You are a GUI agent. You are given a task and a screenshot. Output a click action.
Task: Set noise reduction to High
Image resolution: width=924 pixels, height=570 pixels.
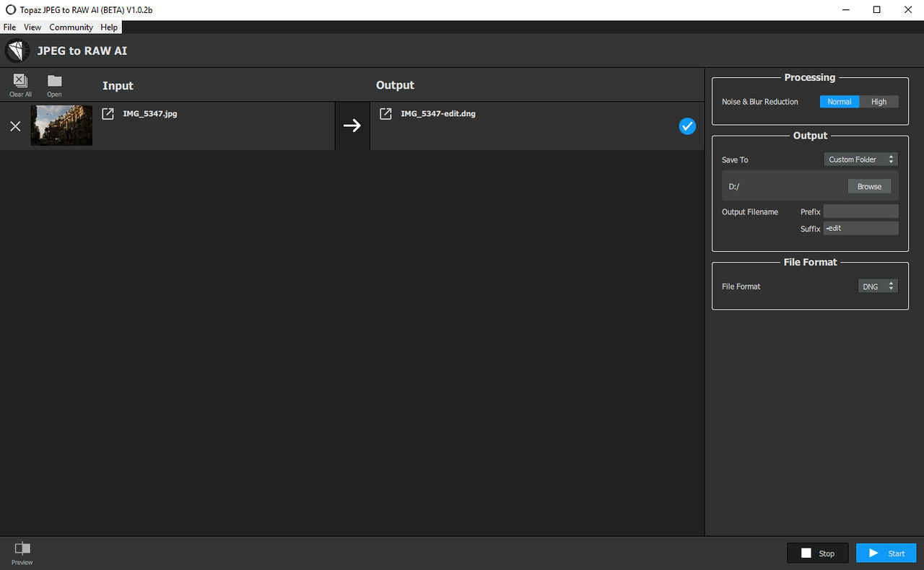[x=879, y=102]
